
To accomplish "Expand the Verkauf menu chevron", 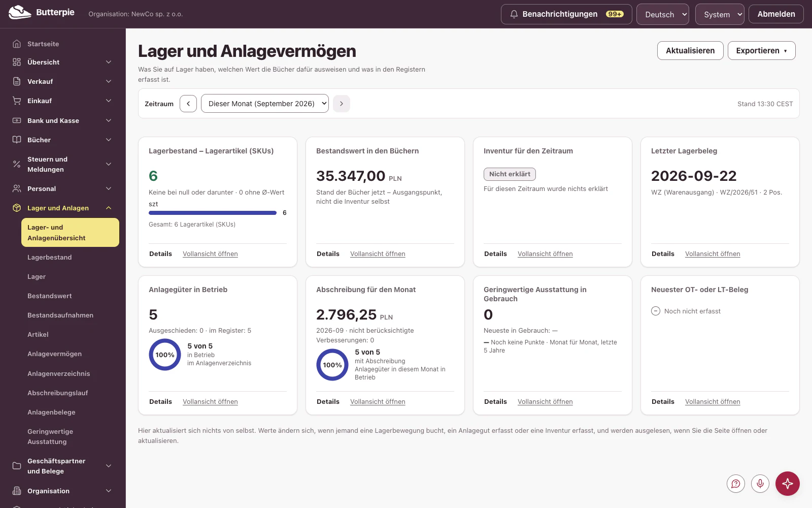I will 109,81.
